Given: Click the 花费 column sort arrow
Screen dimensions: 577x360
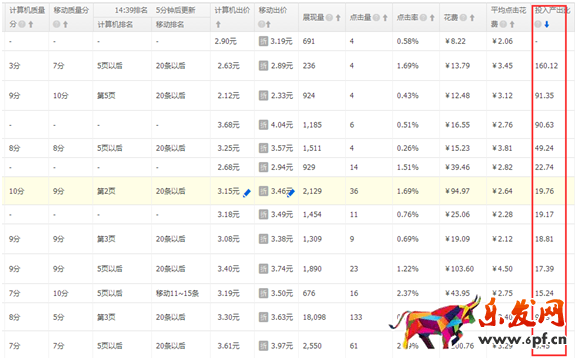Looking at the screenshot, I should [x=472, y=18].
